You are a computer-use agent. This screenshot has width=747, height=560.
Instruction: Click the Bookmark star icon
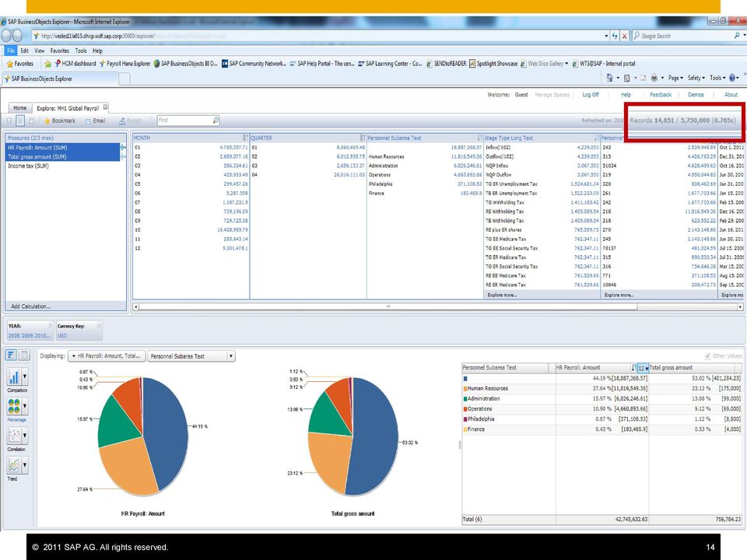[47, 121]
